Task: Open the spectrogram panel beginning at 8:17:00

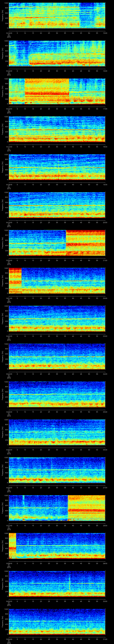Action: [x=57, y=129]
